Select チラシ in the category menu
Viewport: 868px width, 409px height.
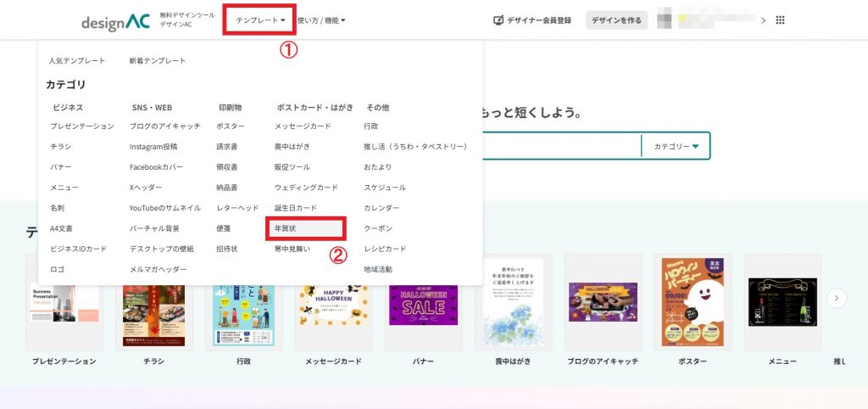[60, 147]
